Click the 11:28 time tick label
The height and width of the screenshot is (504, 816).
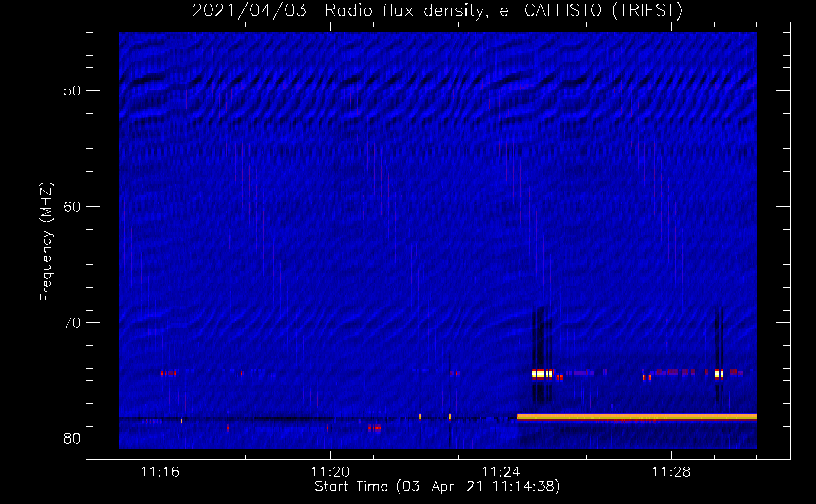[671, 472]
